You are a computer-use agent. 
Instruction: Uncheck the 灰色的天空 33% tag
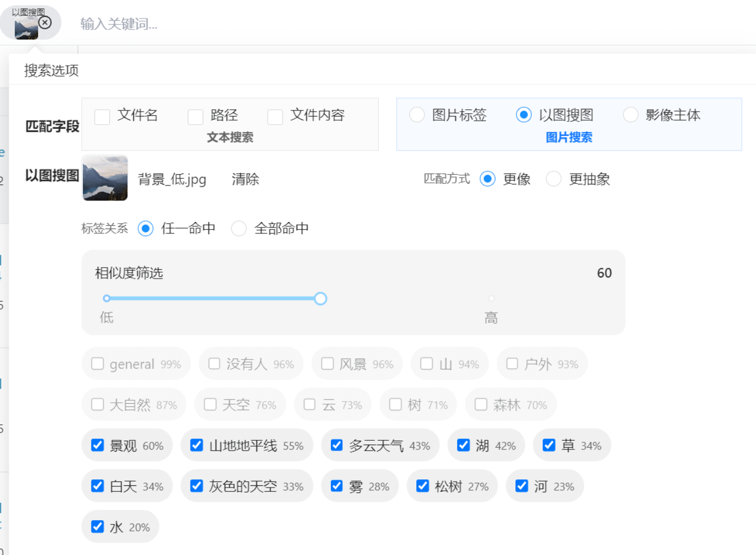[x=197, y=485]
